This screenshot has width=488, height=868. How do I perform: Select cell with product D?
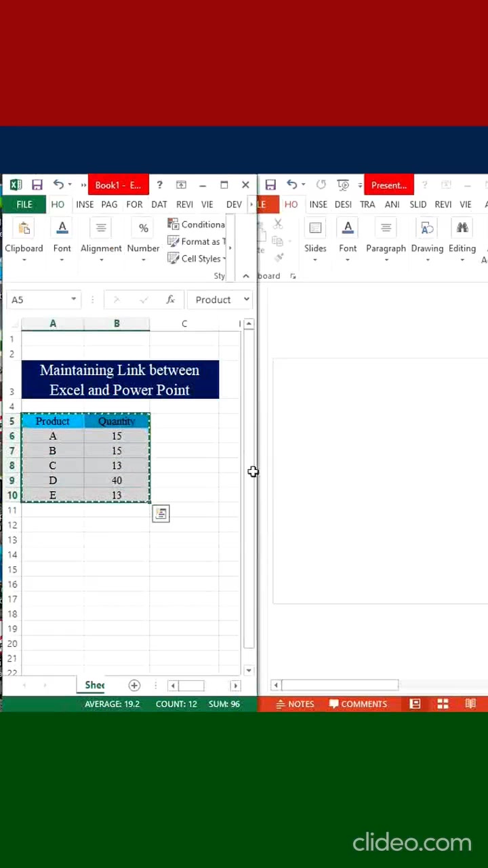coord(52,480)
